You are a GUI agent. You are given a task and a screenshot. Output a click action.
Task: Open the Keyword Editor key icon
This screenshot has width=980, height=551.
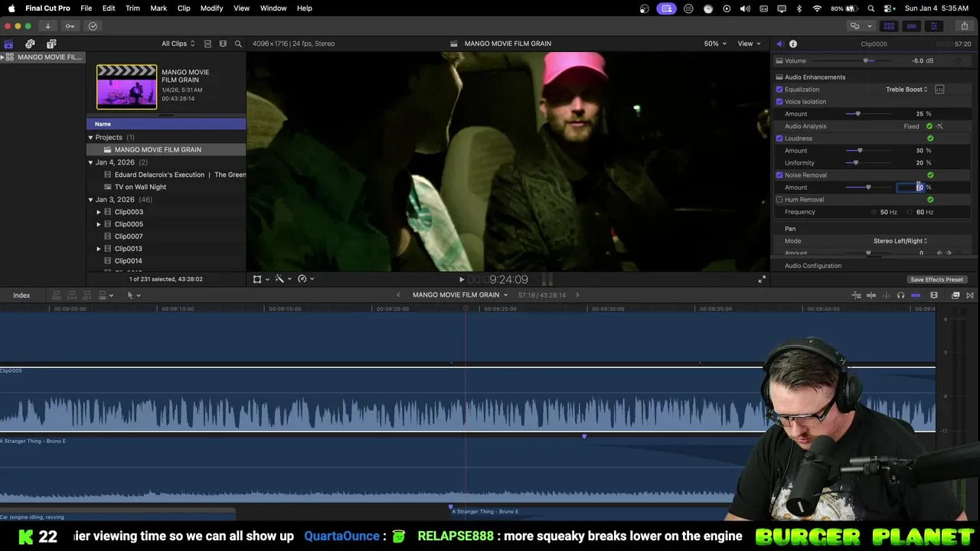point(70,26)
